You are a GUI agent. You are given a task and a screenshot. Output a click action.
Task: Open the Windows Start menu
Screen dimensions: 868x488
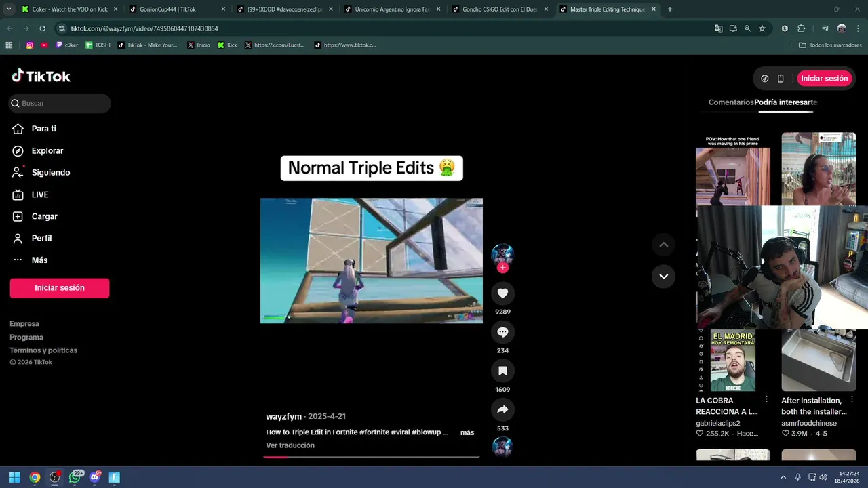click(x=14, y=477)
